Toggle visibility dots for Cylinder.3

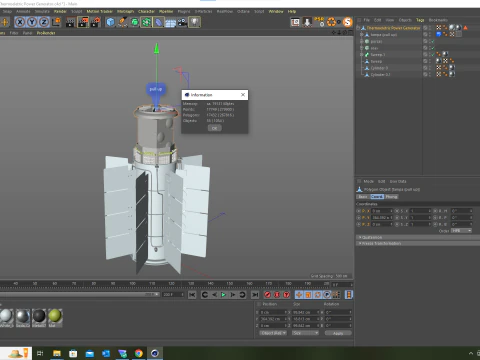[430, 68]
